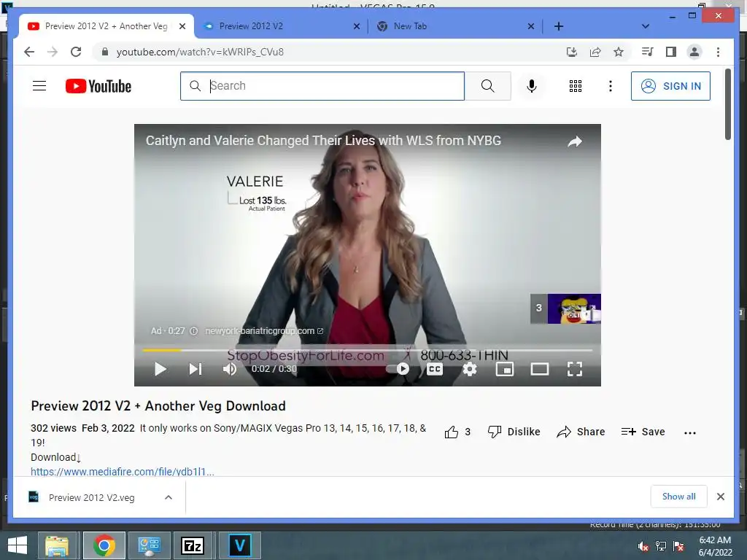Share this page from address bar
Viewport: 747px width, 560px height.
pos(595,52)
